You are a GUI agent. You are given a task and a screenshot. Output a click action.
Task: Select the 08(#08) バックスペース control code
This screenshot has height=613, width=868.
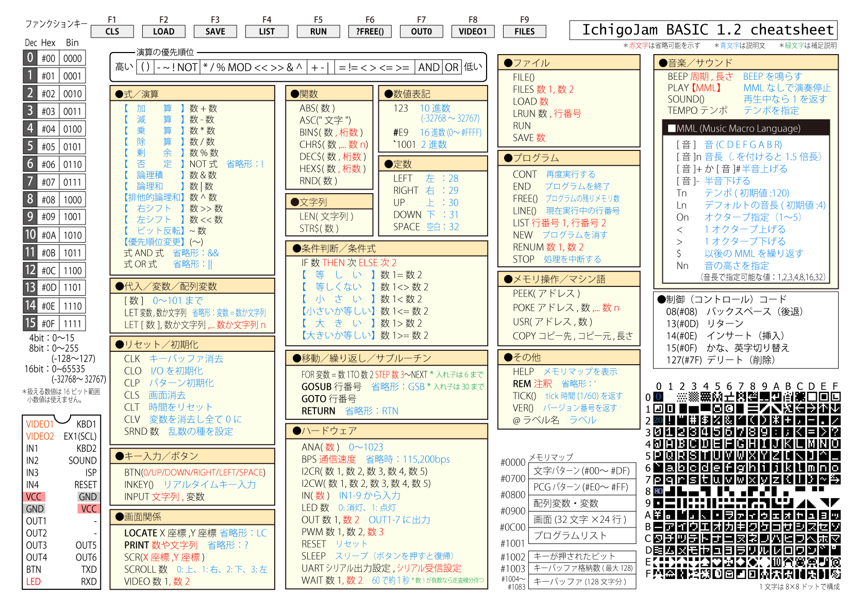click(735, 312)
